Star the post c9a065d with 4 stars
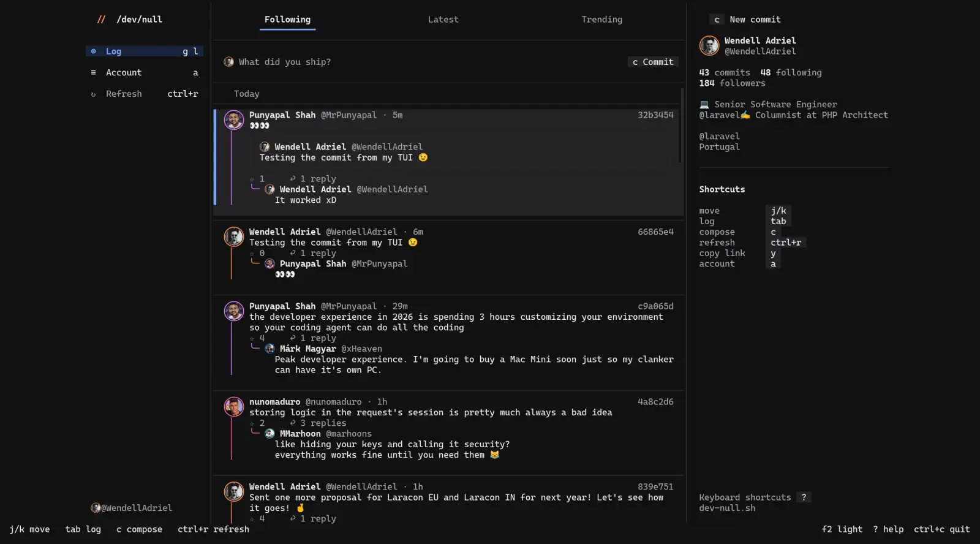 (x=257, y=338)
